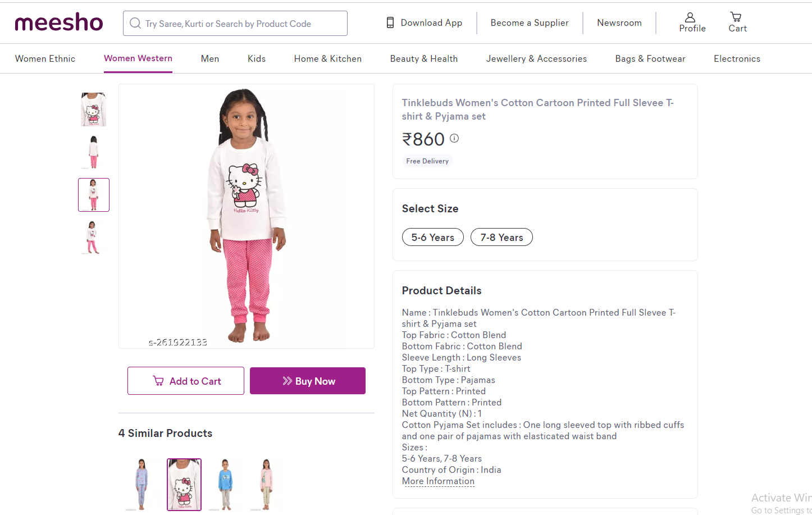Screen dimensions: 812x515
Task: Choose the lavender pyjama set similar product
Action: [x=142, y=484]
